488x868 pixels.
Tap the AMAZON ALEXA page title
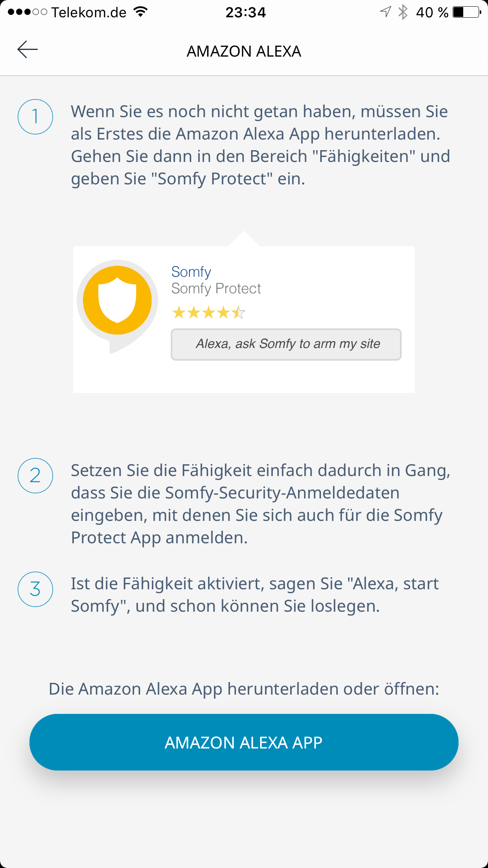244,51
